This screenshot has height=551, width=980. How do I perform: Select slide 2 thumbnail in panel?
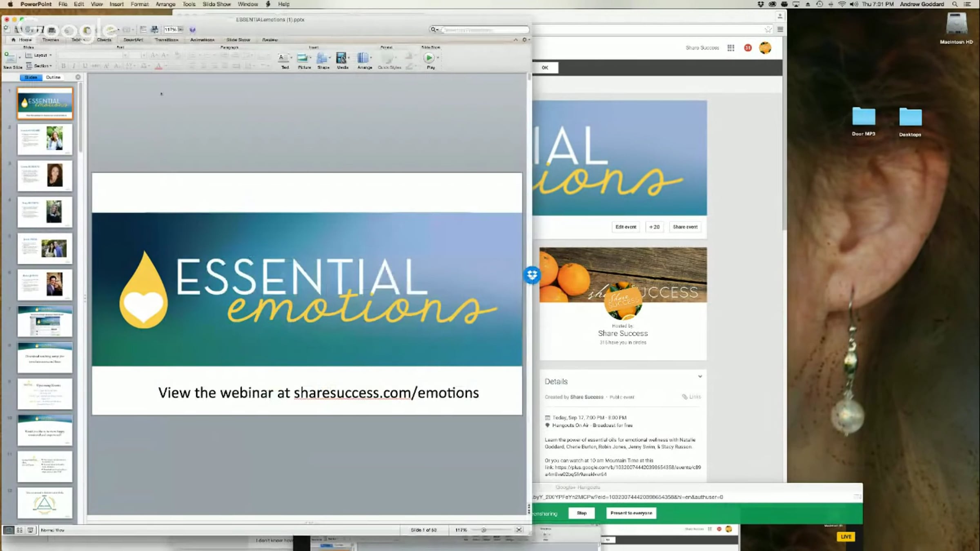(x=45, y=139)
